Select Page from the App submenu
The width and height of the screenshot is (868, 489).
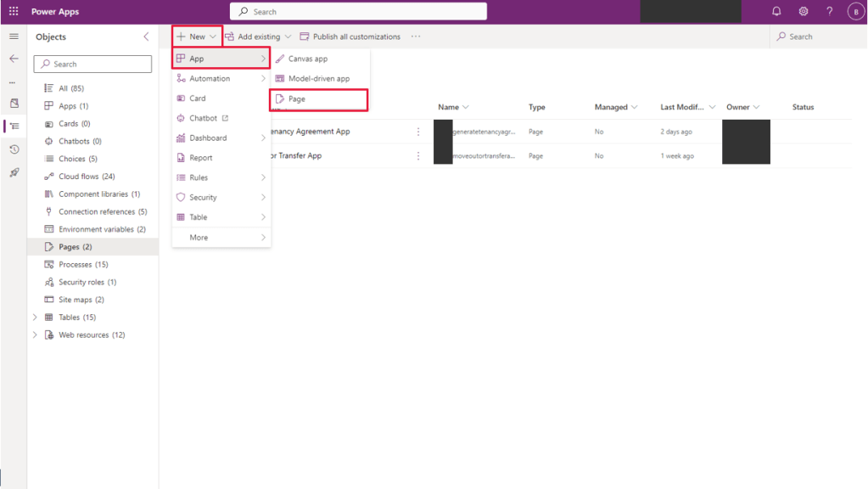[x=297, y=99]
